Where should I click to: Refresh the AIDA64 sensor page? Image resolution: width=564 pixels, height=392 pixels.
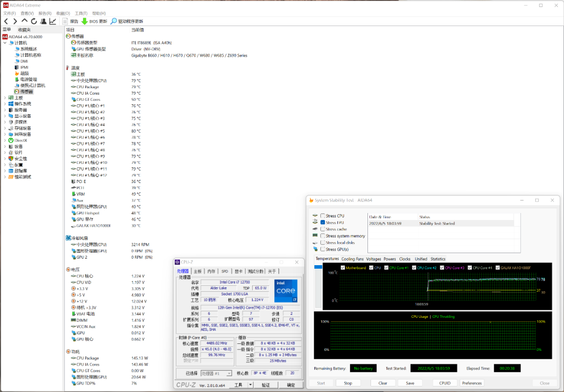(x=34, y=21)
